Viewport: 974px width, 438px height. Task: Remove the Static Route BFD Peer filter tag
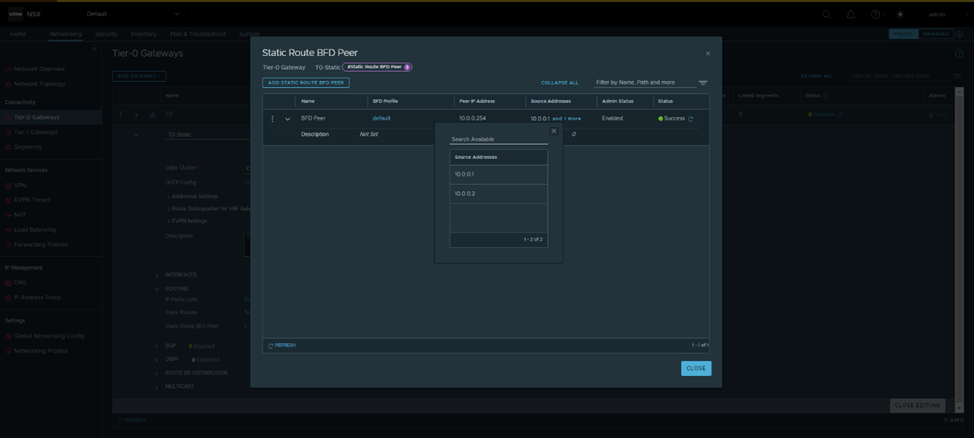[406, 67]
